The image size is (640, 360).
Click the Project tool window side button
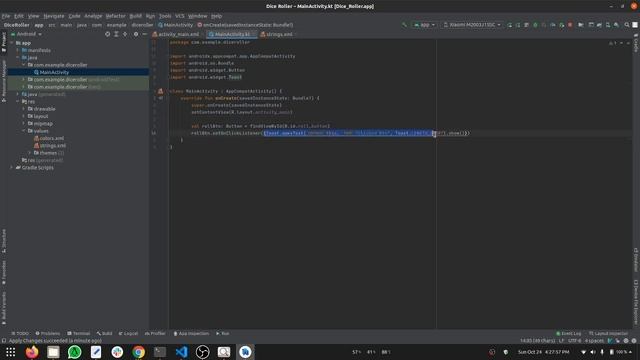(4, 42)
